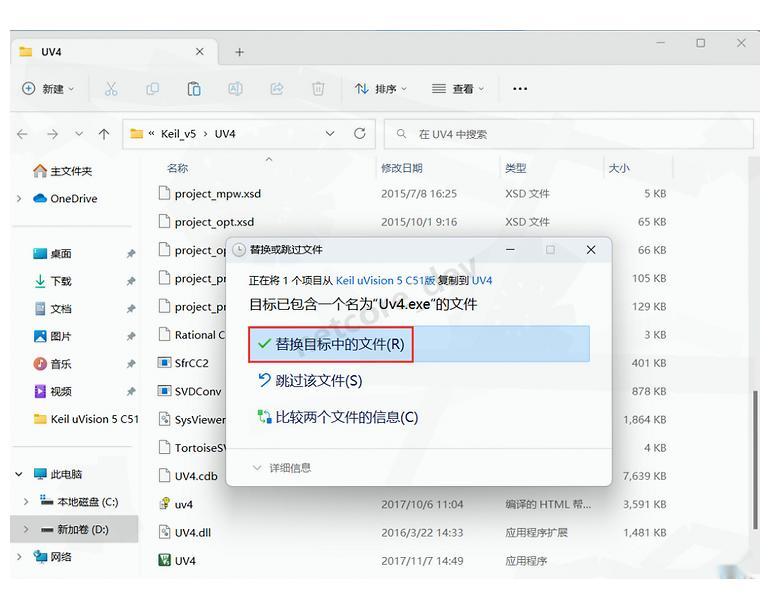This screenshot has height=609, width=770.
Task: Sort by 大小 (Size) column header
Action: pos(618,168)
